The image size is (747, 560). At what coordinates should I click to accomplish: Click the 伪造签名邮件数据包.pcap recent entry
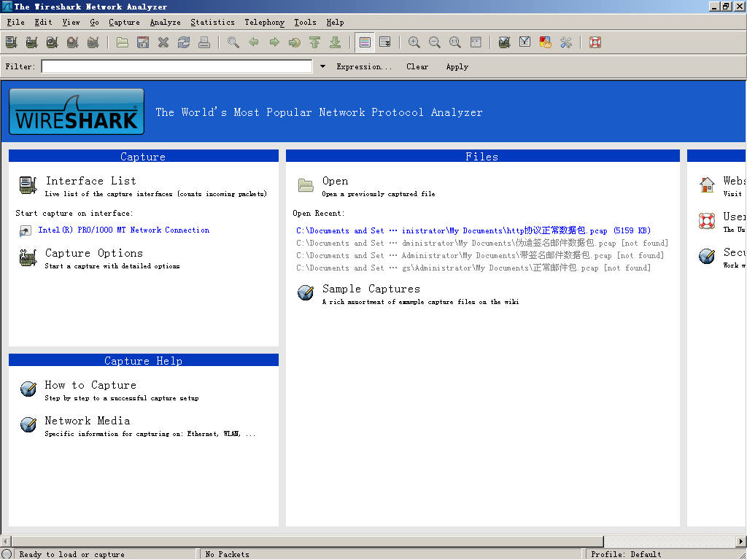coord(482,243)
